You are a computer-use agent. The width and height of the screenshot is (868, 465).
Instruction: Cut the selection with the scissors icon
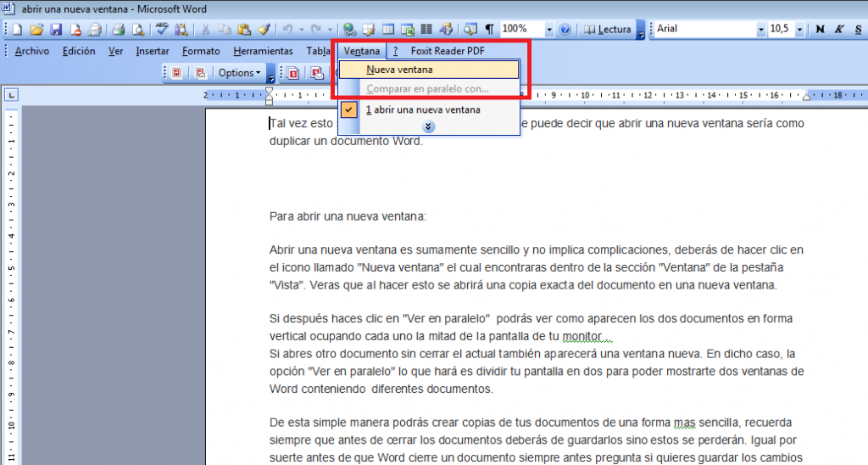click(x=205, y=30)
